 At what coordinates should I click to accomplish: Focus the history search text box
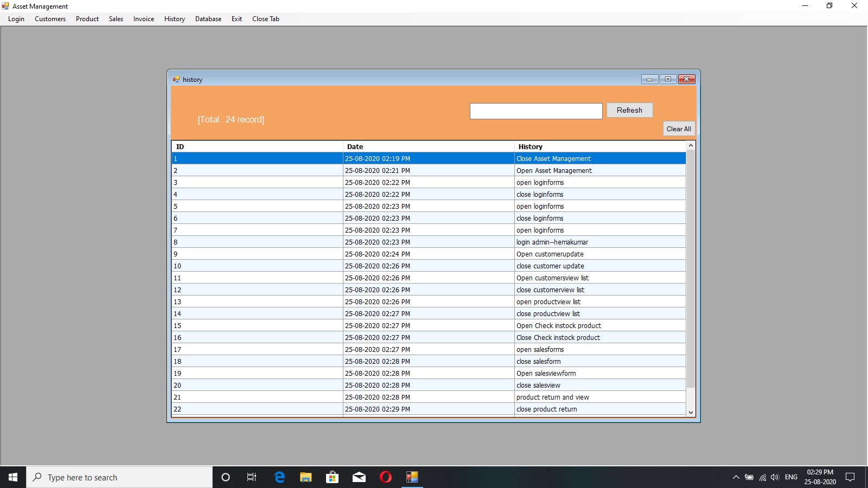(536, 111)
